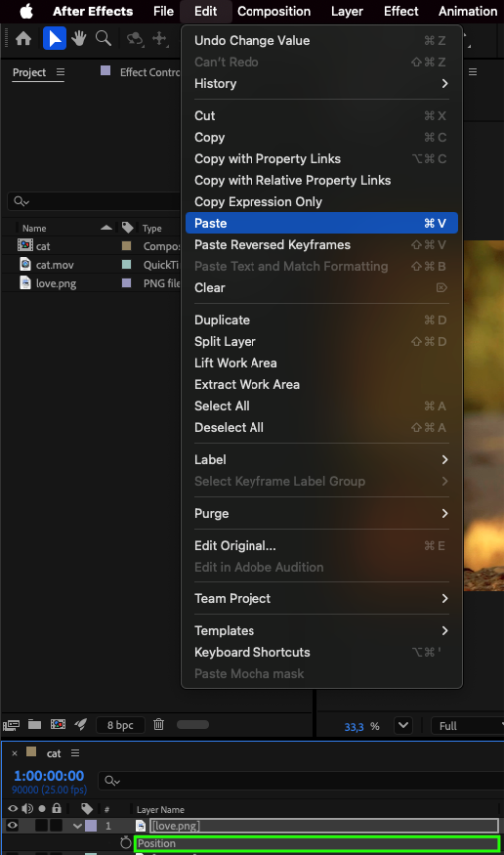
Task: Open the Composition menu
Action: (x=274, y=11)
